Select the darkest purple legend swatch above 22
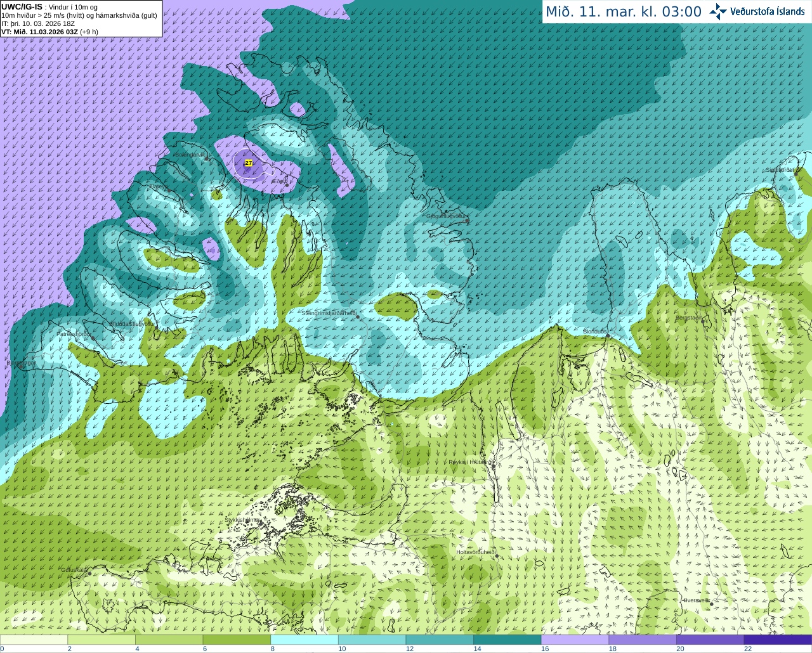This screenshot has height=653, width=812. pos(778,640)
